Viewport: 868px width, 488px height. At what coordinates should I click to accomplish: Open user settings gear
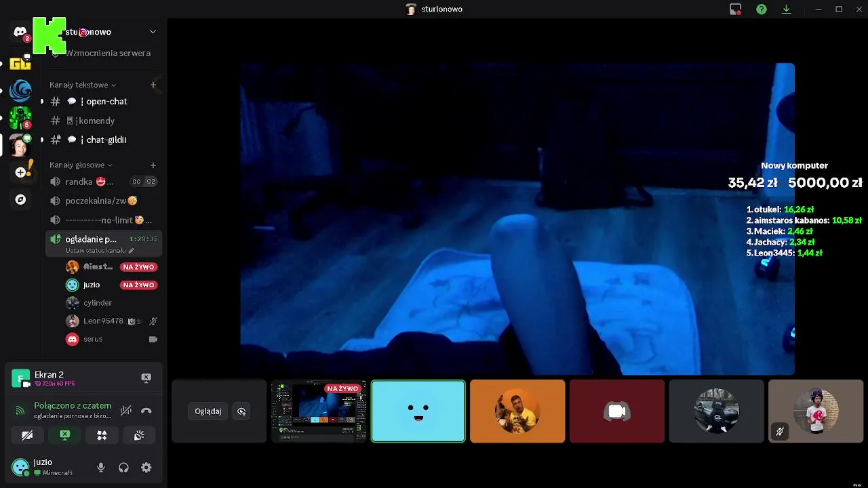coord(146,467)
